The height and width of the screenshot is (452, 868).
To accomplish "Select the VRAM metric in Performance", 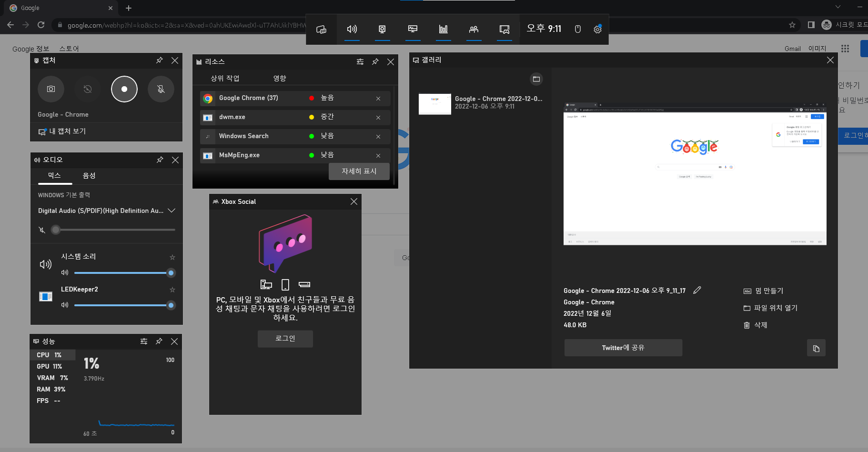I will 52,378.
